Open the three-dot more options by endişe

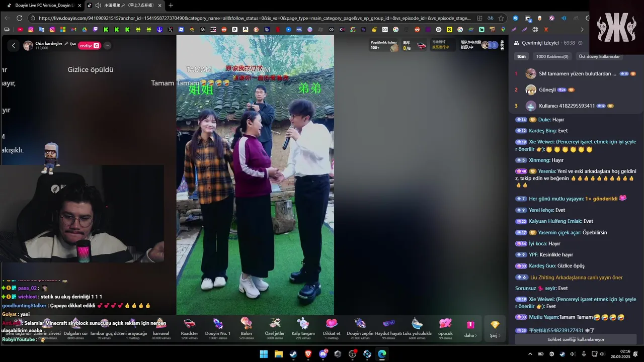(x=107, y=45)
